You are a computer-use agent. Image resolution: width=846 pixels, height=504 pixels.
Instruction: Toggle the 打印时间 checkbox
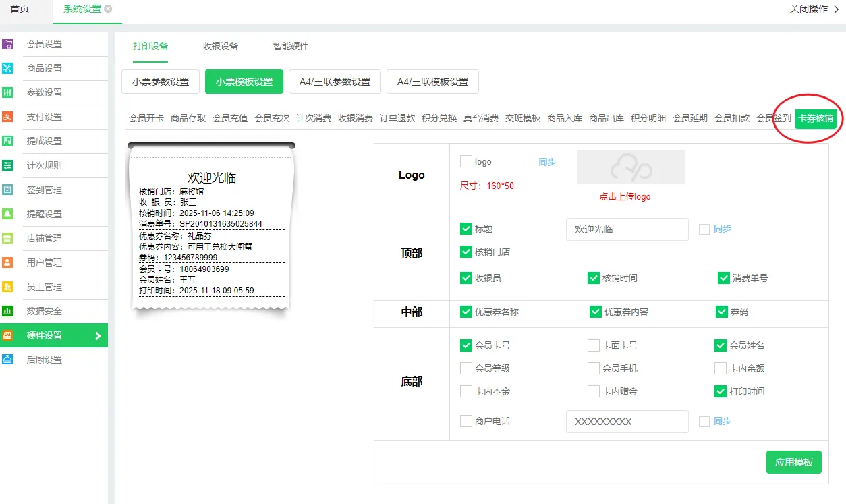(x=721, y=391)
